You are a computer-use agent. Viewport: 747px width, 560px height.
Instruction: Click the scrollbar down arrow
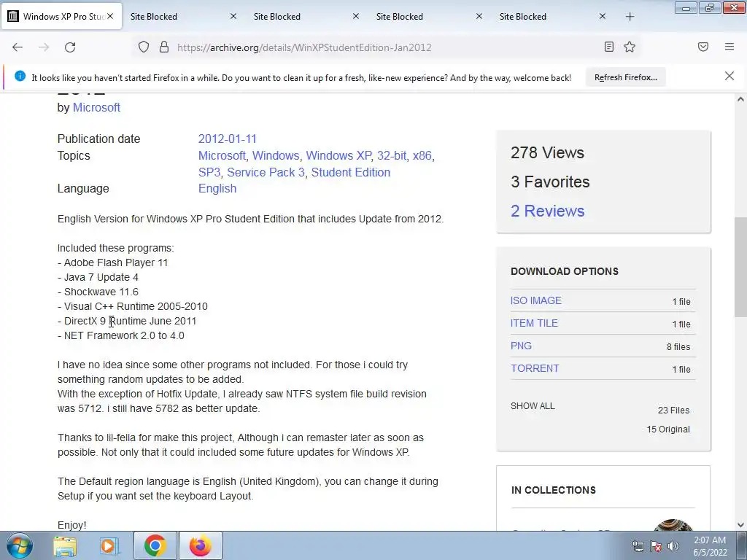click(740, 525)
